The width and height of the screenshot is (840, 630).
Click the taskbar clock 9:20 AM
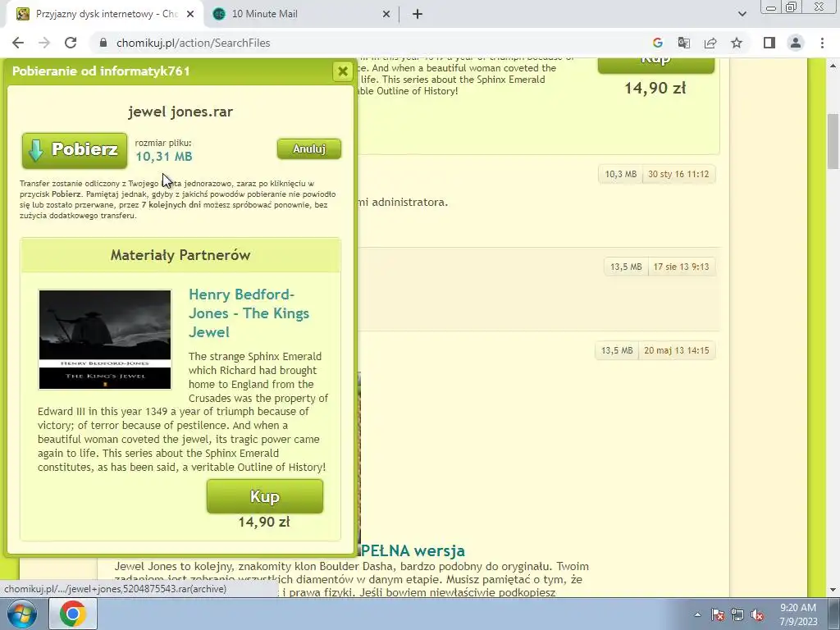click(x=798, y=614)
